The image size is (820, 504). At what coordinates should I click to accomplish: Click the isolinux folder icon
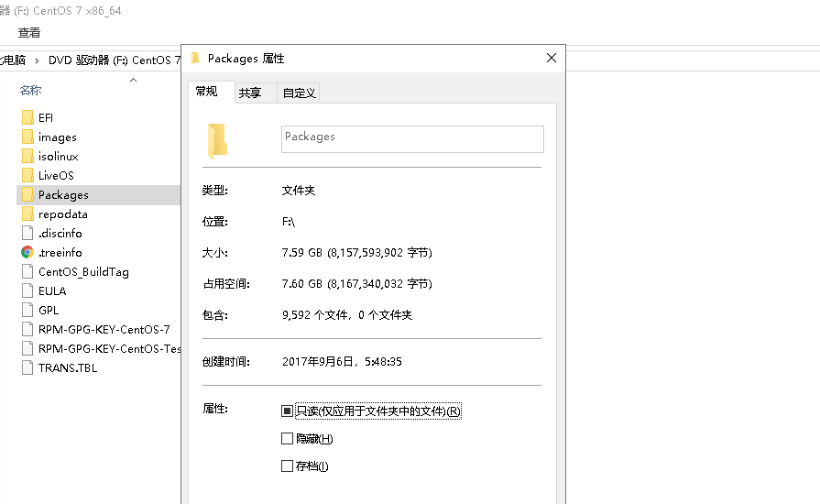27,157
